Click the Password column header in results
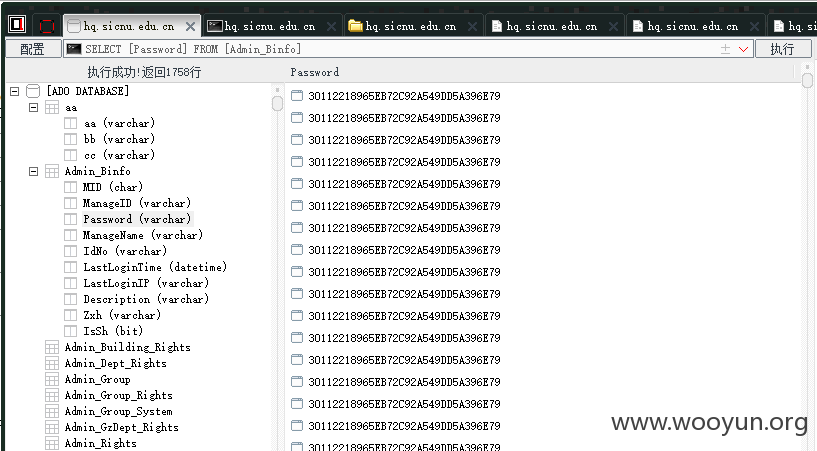817x451 pixels. point(315,72)
